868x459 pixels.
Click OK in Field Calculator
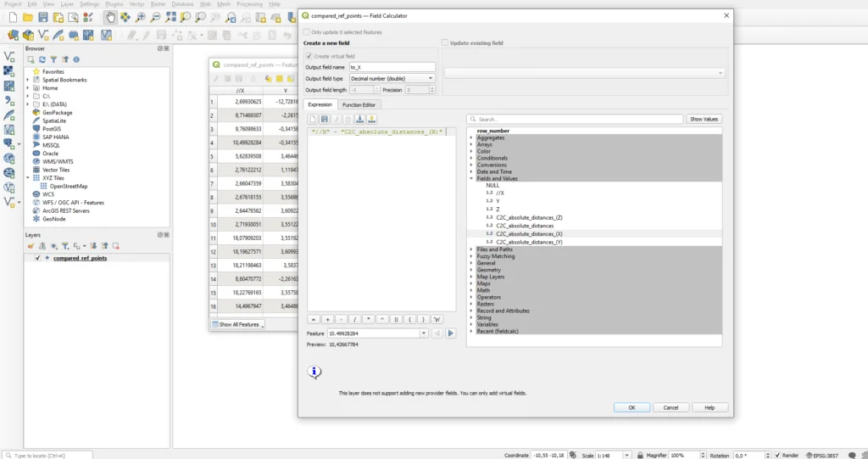[632, 407]
